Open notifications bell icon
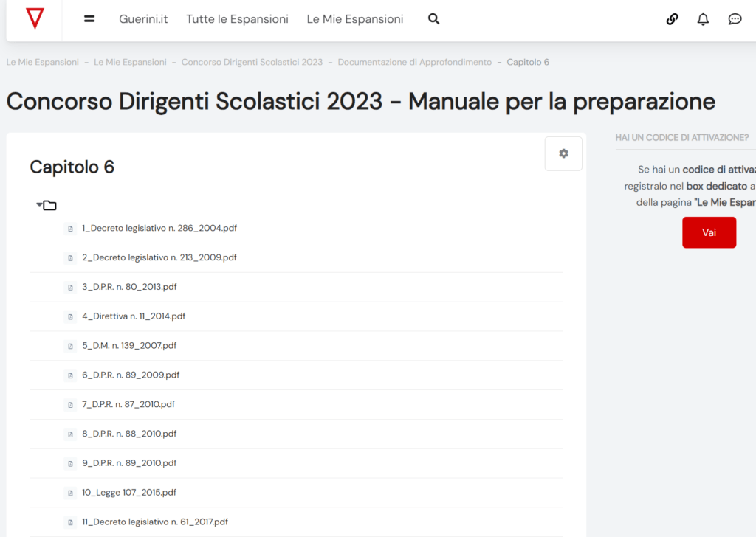 pyautogui.click(x=703, y=19)
